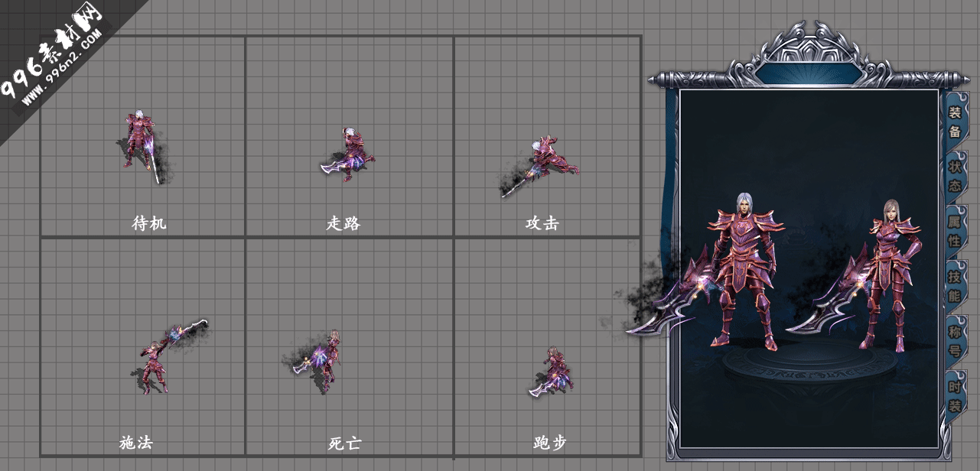Click the 死亡 label
Image resolution: width=980 pixels, height=471 pixels.
[x=344, y=443]
